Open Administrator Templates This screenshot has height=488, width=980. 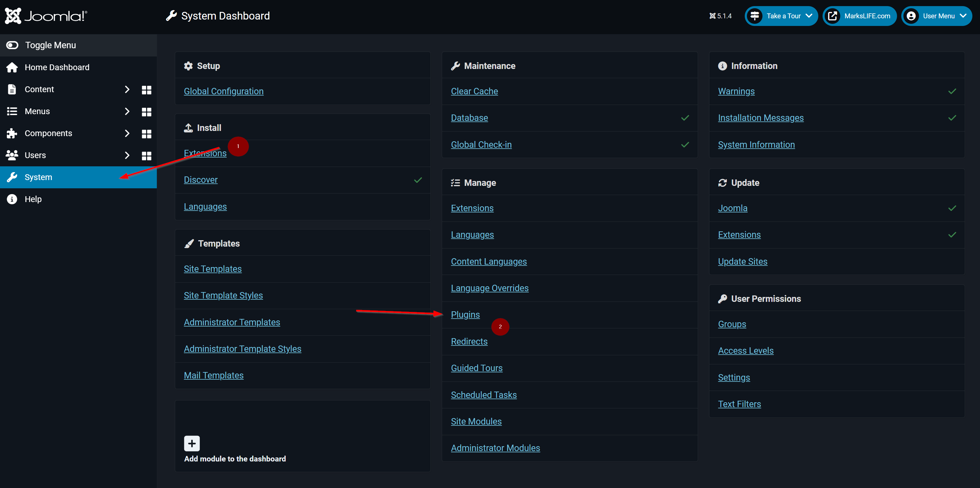pyautogui.click(x=232, y=322)
